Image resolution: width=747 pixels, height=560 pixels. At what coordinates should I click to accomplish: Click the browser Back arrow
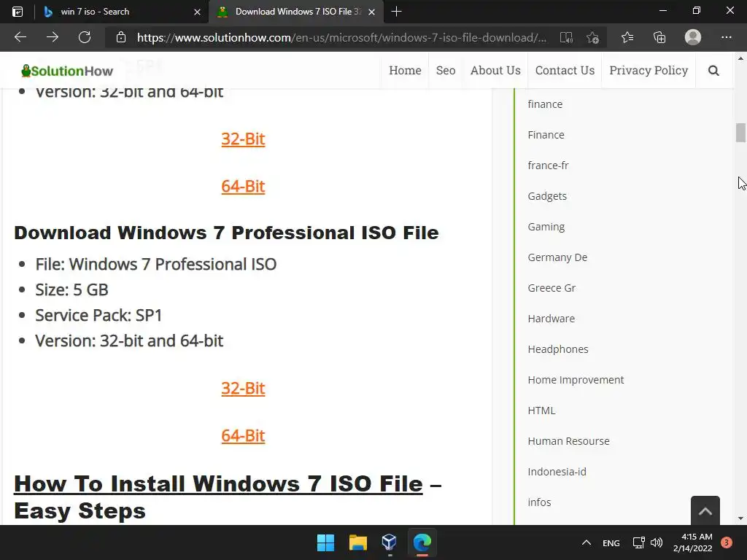point(20,37)
